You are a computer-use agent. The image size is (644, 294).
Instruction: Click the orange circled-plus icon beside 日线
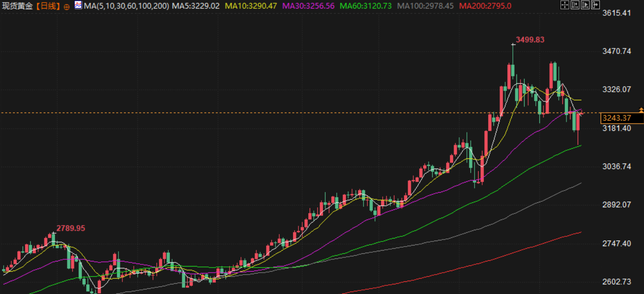(67, 7)
